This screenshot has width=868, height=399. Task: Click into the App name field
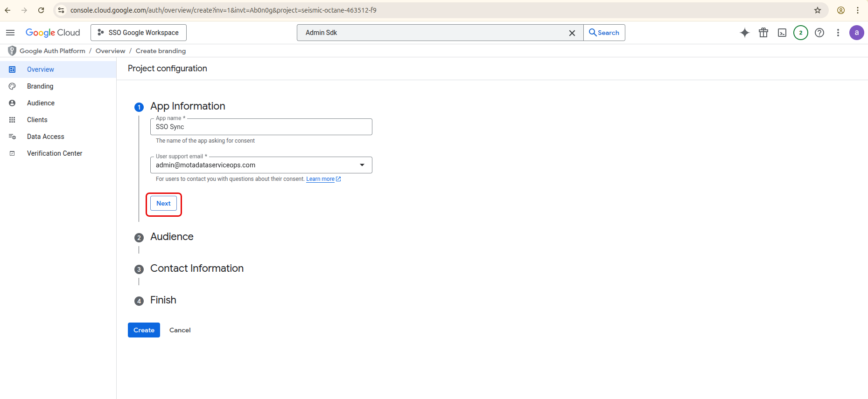(261, 127)
